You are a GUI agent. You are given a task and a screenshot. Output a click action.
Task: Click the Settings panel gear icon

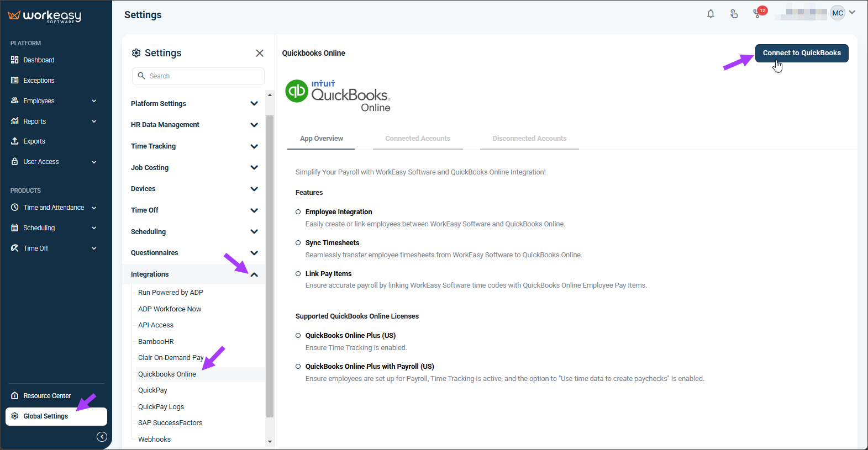(136, 53)
